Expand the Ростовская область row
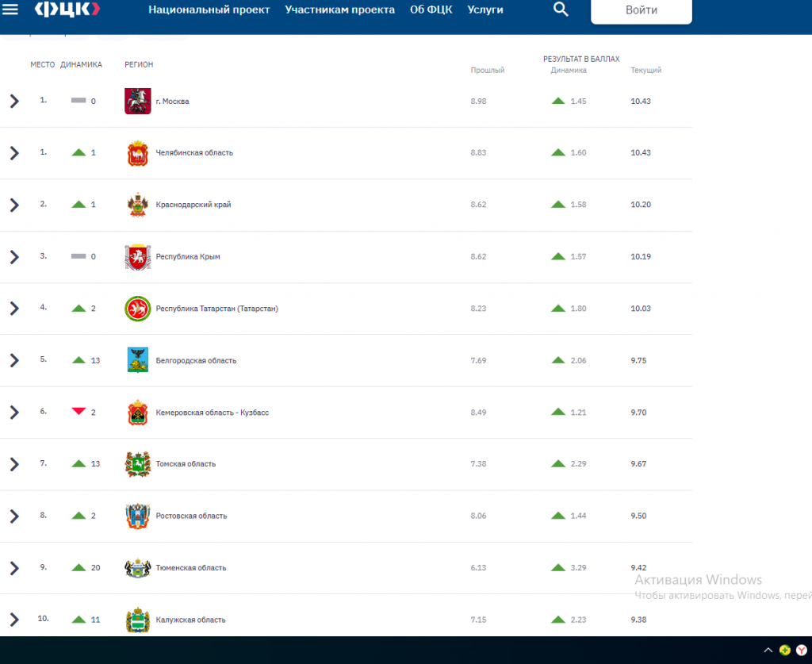812x664 pixels. [x=14, y=516]
